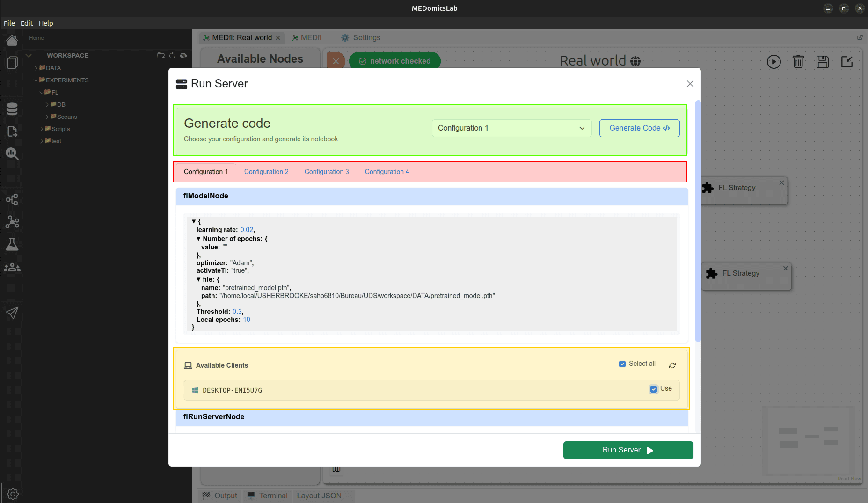Refresh the Available Clients list
This screenshot has height=503, width=868.
[672, 365]
